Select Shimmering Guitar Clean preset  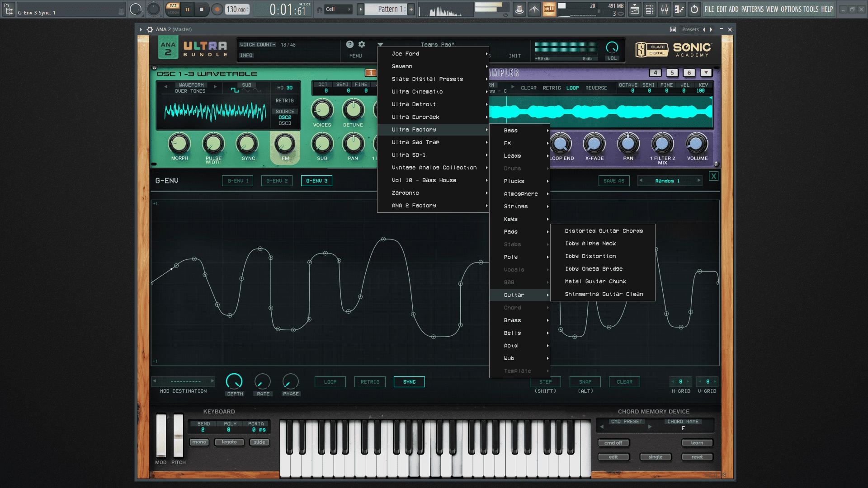(x=603, y=294)
